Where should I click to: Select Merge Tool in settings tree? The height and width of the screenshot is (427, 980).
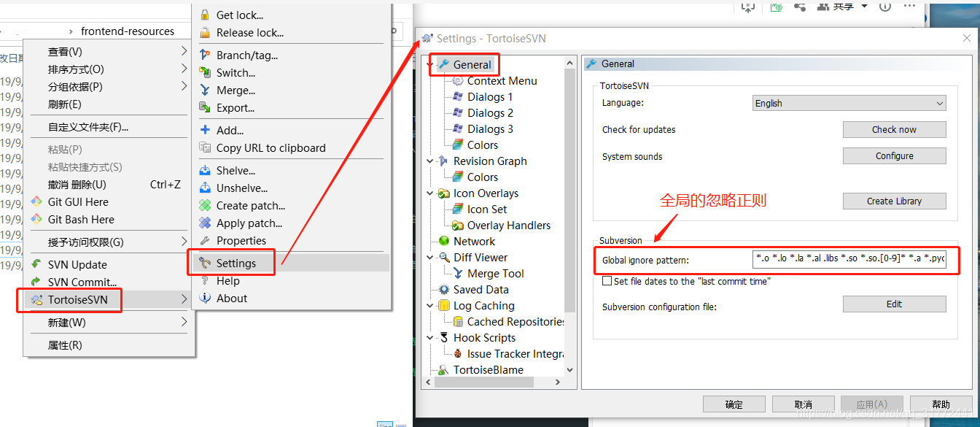[496, 274]
